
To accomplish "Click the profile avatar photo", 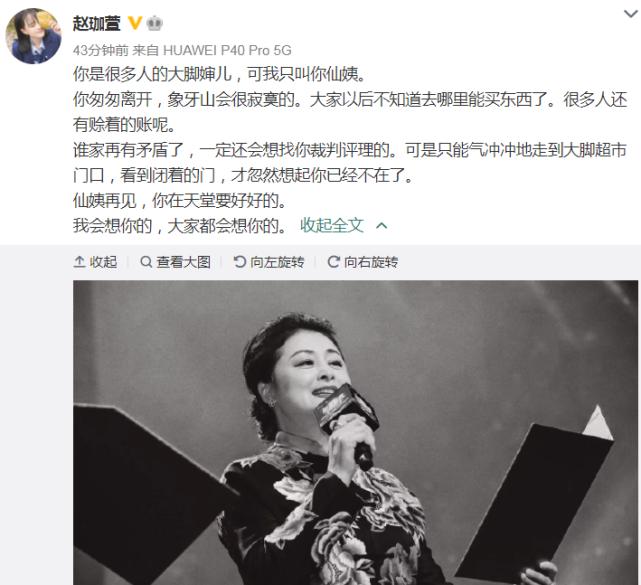I will tap(34, 36).
